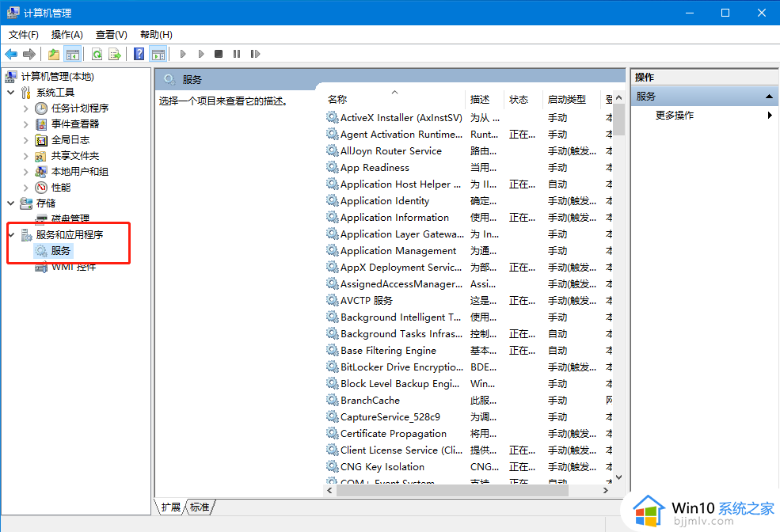Click the 全局日志 icon in tree
The width and height of the screenshot is (780, 532).
point(41,139)
